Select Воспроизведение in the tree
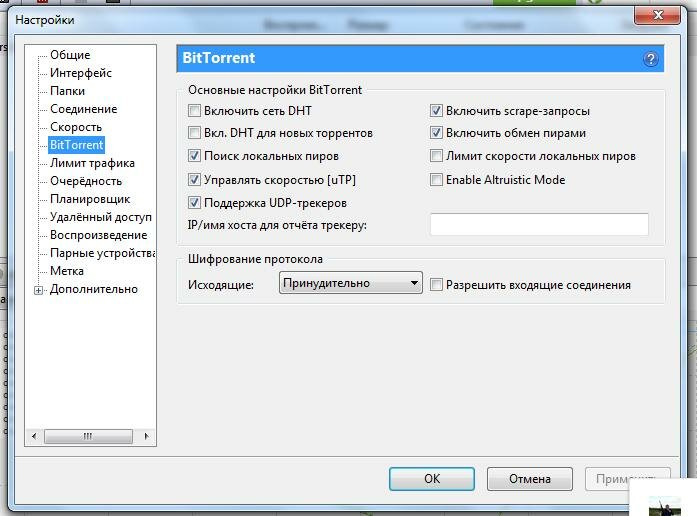Screen dimensions: 697x516 (x=99, y=235)
